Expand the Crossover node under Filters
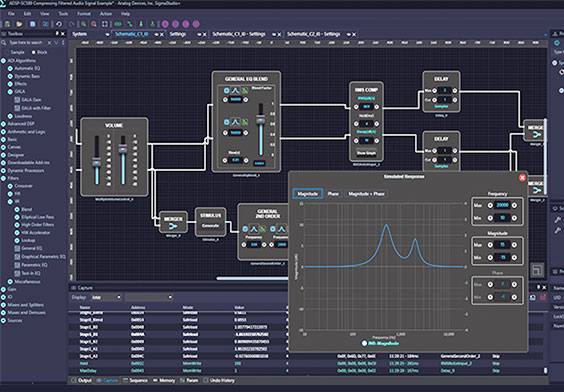Image resolution: width=564 pixels, height=392 pixels. [x=10, y=186]
